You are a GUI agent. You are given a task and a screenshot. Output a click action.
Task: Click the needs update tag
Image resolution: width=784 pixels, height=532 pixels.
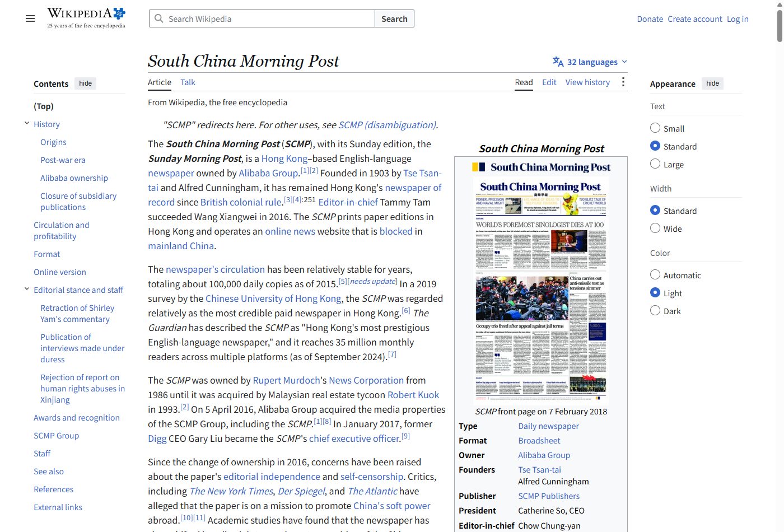372,281
